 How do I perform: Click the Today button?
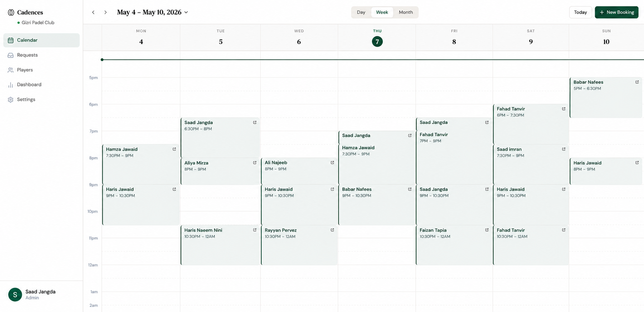coord(580,13)
